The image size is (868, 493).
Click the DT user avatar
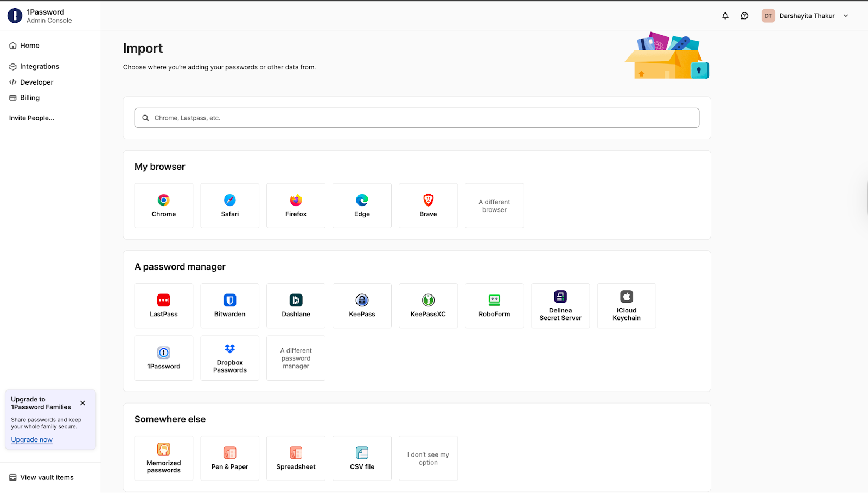[x=768, y=16]
